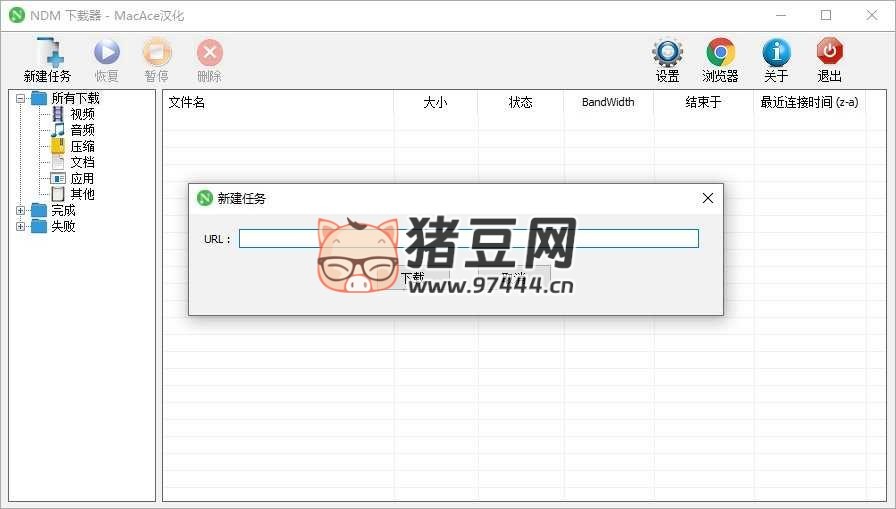Choose the 压缩 category in the sidebar
Screen dimensions: 896x509
[82, 146]
